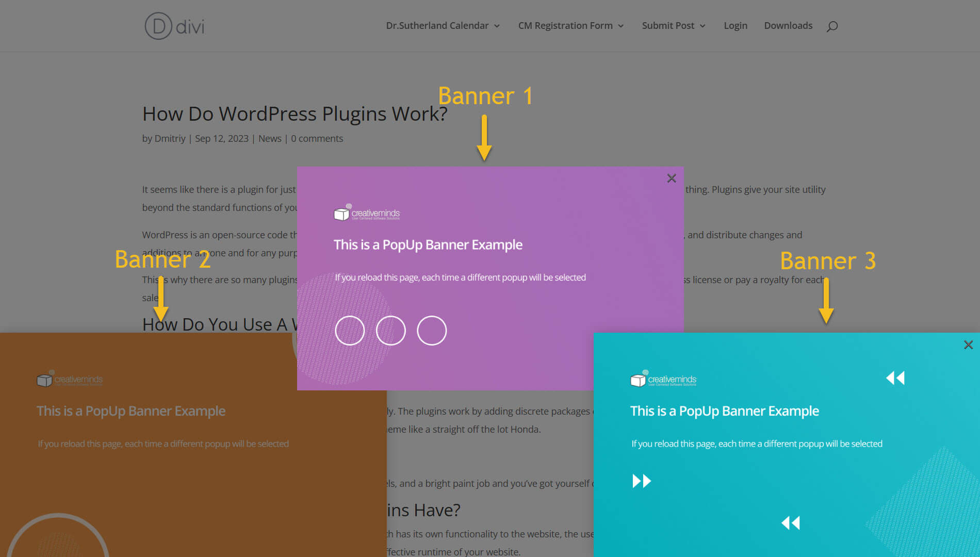Open author Dmitriy's profile link
Image resolution: width=980 pixels, height=557 pixels.
(170, 139)
